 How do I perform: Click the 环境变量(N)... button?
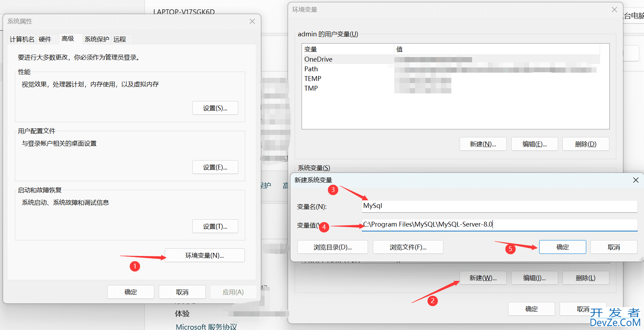[x=205, y=255]
